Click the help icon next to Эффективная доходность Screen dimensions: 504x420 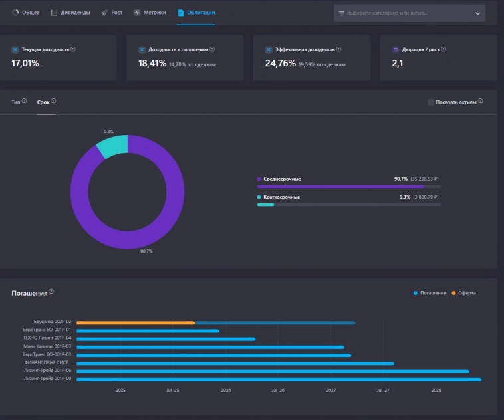[338, 49]
